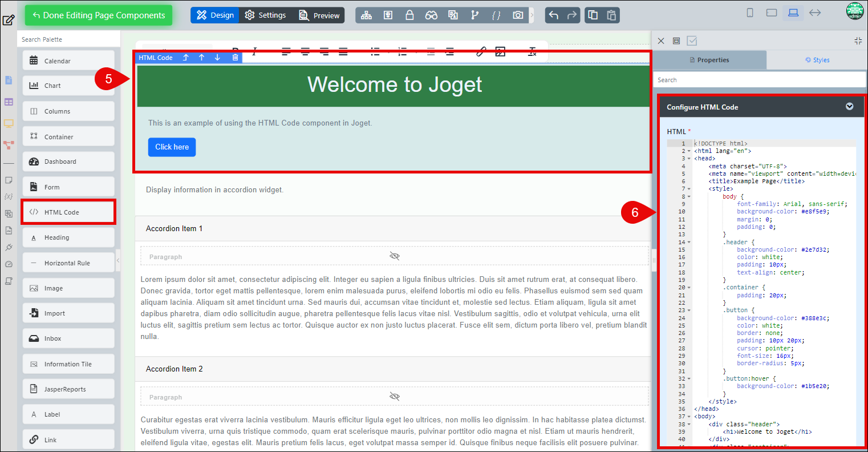Collapse the palette with the side chevron
868x452 pixels.
(x=118, y=260)
